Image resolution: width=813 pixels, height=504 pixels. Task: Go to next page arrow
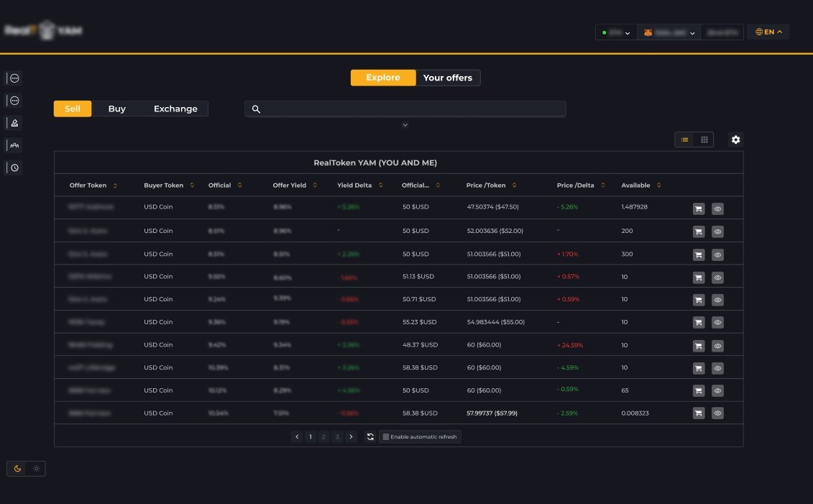click(x=351, y=436)
